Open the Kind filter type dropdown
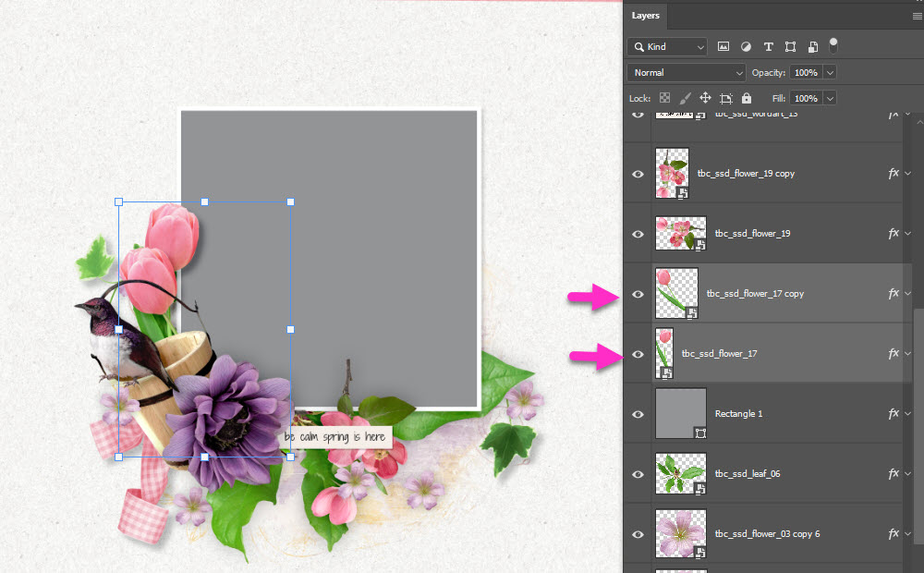 tap(667, 46)
